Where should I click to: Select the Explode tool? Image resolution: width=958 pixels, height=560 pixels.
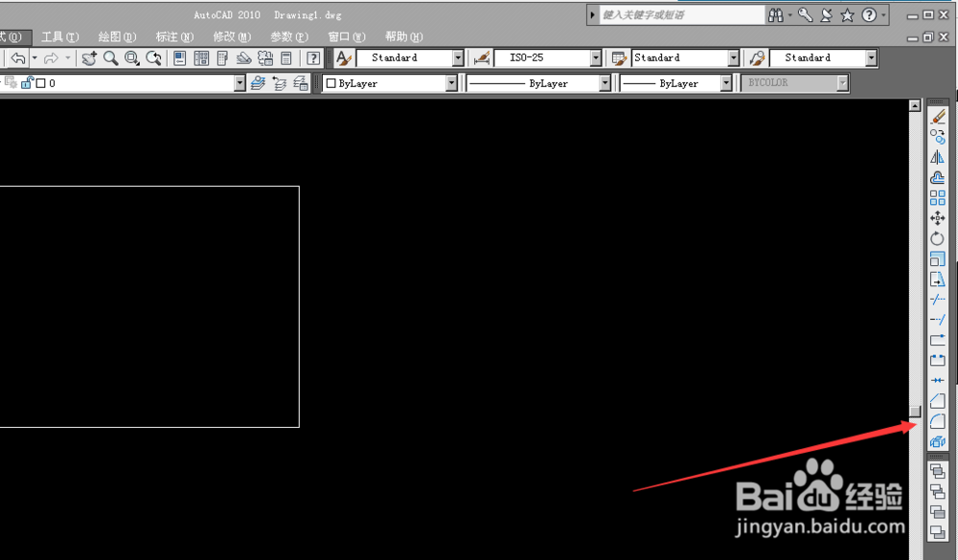pos(938,441)
